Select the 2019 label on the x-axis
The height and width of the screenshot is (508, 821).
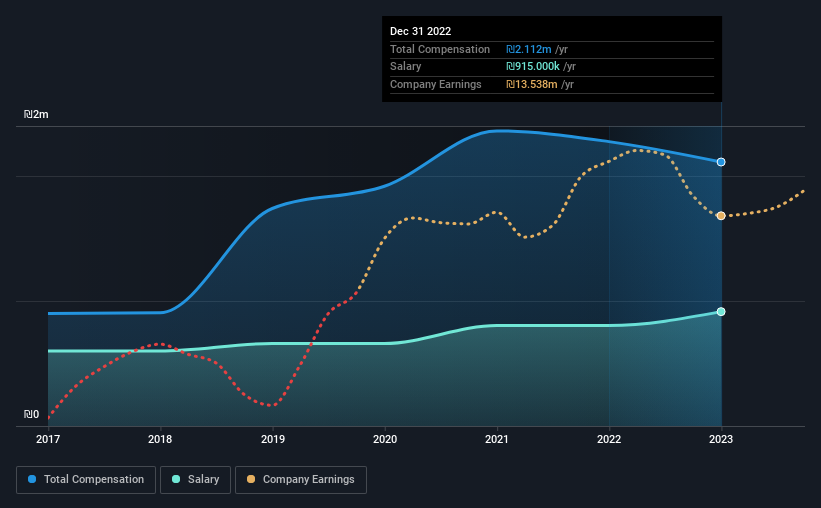[x=273, y=439]
